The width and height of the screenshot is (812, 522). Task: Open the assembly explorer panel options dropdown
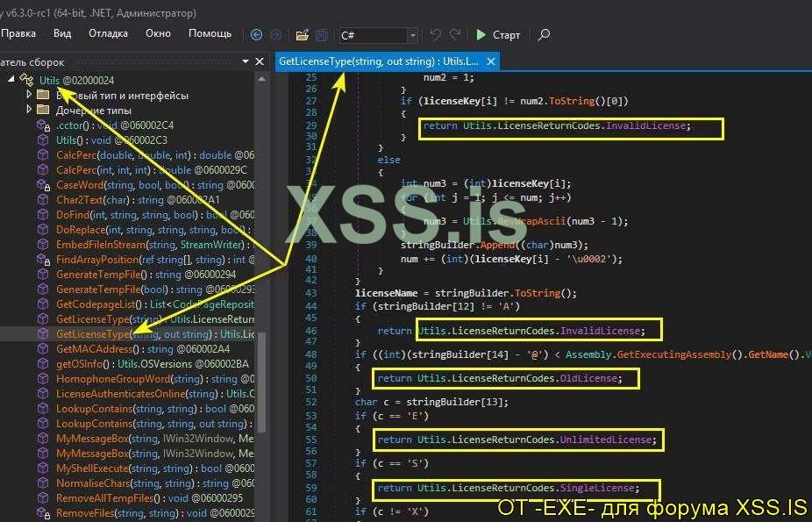[x=246, y=61]
